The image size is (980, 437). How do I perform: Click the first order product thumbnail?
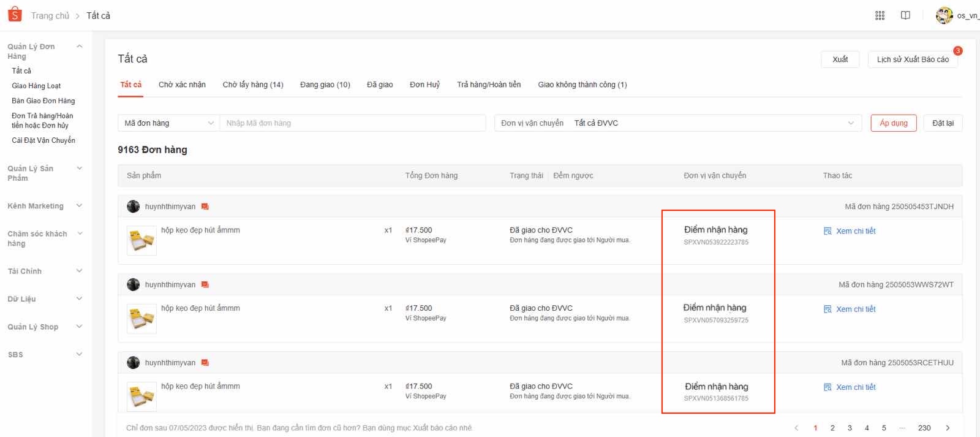pos(141,240)
